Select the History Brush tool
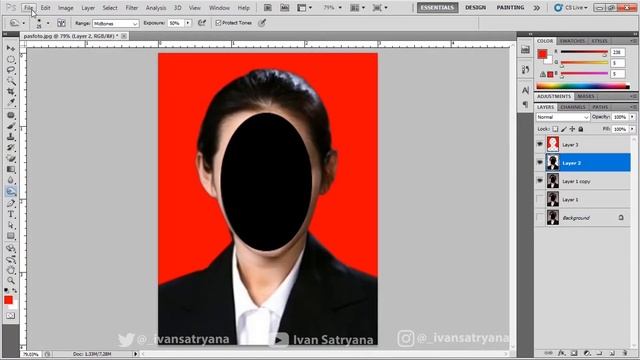This screenshot has height=360, width=640. (11, 148)
